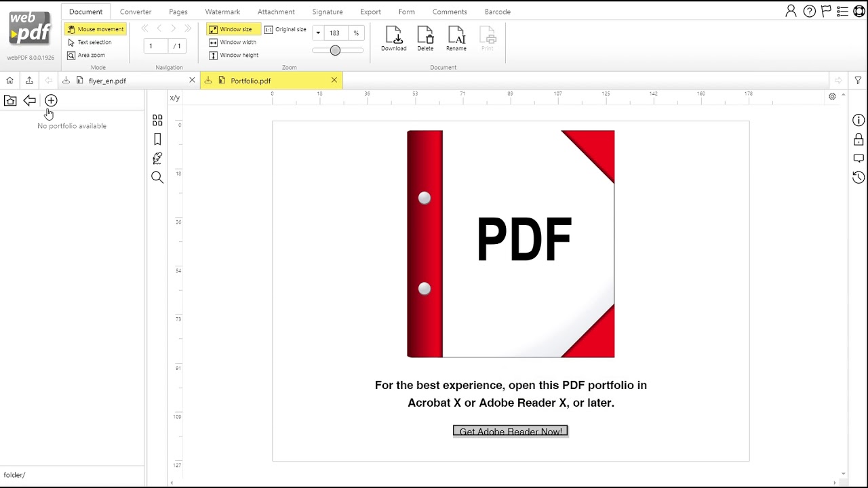Open the Export ribbon tab
The width and height of the screenshot is (868, 488).
click(x=370, y=12)
